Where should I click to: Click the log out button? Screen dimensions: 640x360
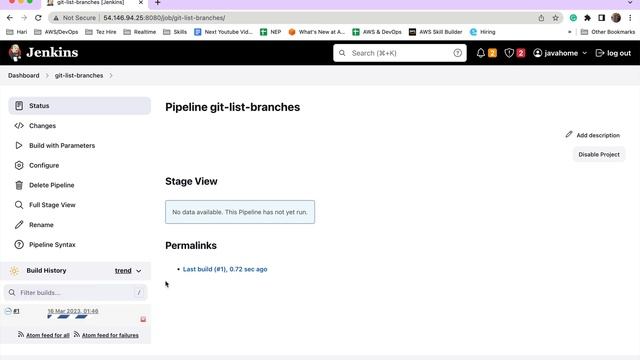pyautogui.click(x=613, y=53)
